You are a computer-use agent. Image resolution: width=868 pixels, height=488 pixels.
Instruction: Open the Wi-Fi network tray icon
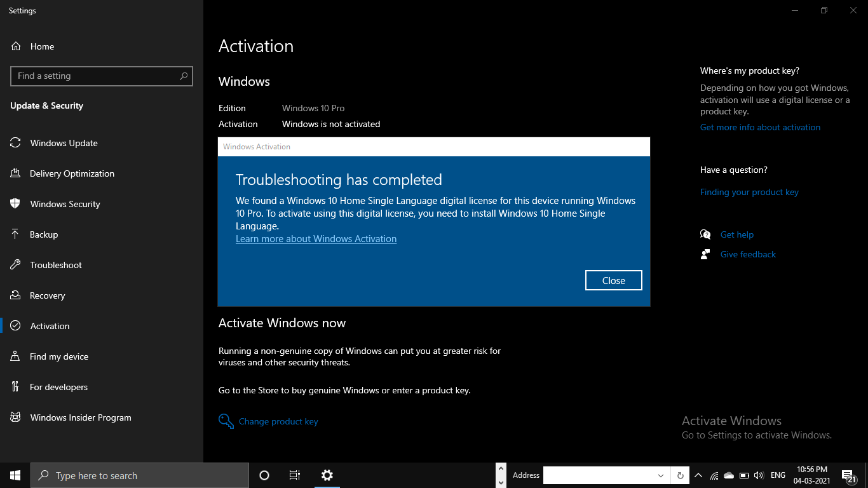click(714, 475)
